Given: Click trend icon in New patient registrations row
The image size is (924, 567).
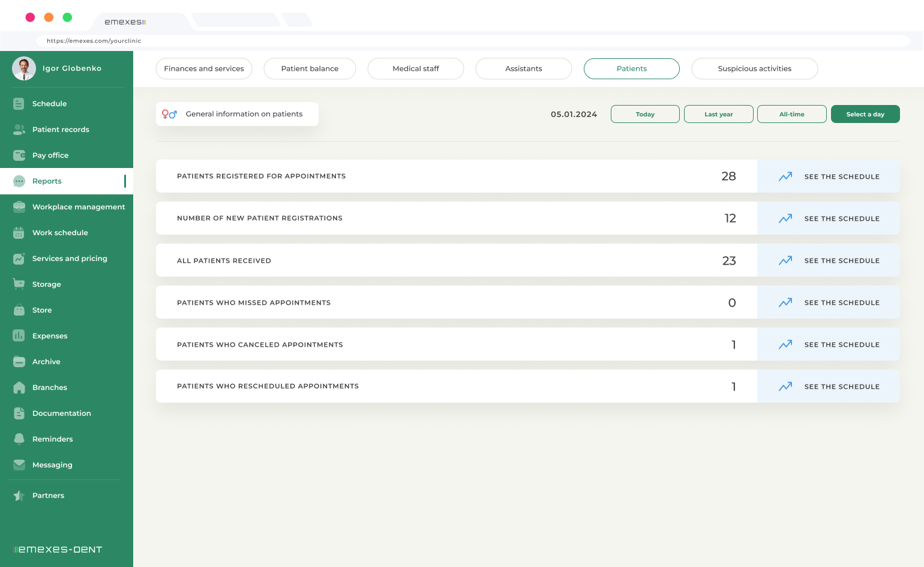Looking at the screenshot, I should [785, 218].
